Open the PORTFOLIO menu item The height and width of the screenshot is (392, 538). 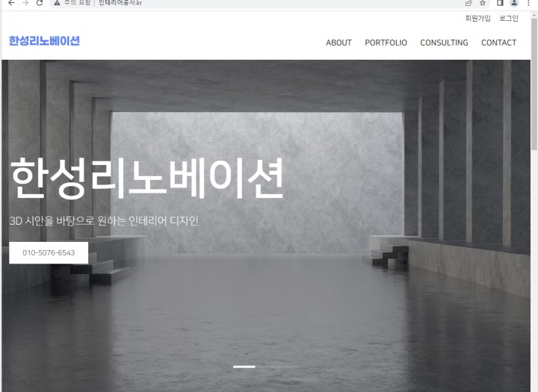click(x=386, y=43)
